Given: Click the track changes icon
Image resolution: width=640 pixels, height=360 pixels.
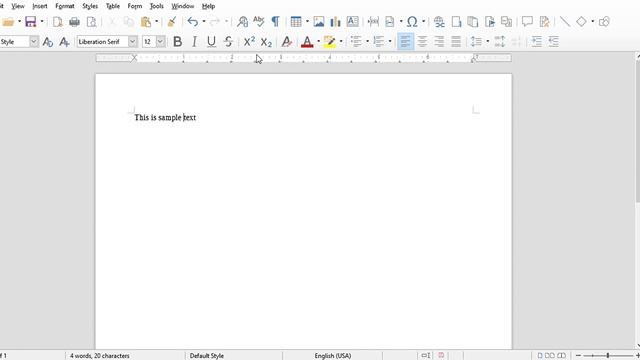Looking at the screenshot, I should [x=544, y=22].
